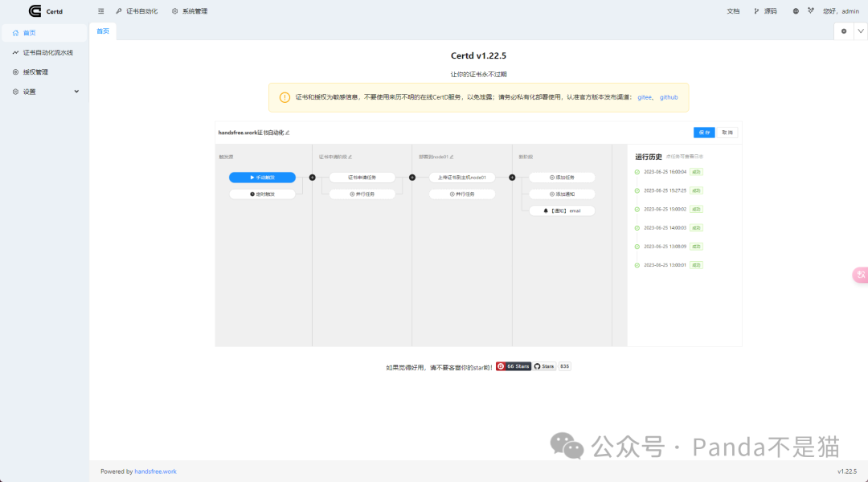
Task: Edit the 证书申请阶段 stage name pencil
Action: 350,157
